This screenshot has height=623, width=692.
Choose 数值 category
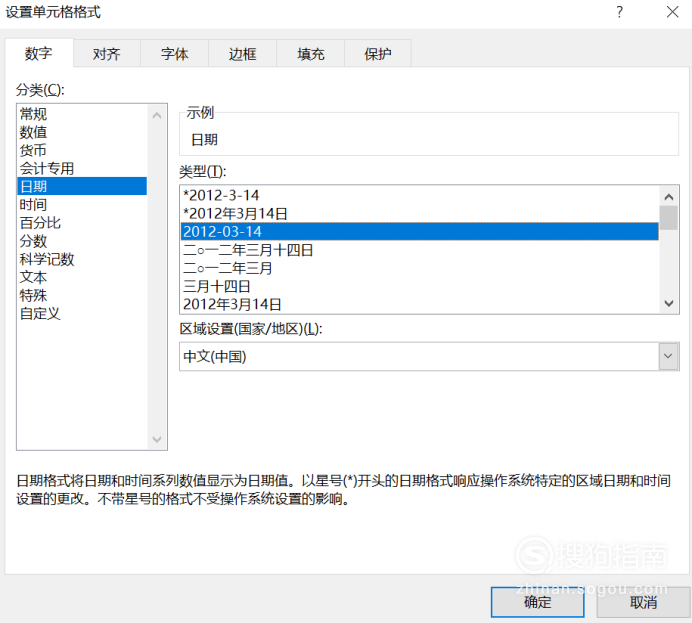[82, 132]
